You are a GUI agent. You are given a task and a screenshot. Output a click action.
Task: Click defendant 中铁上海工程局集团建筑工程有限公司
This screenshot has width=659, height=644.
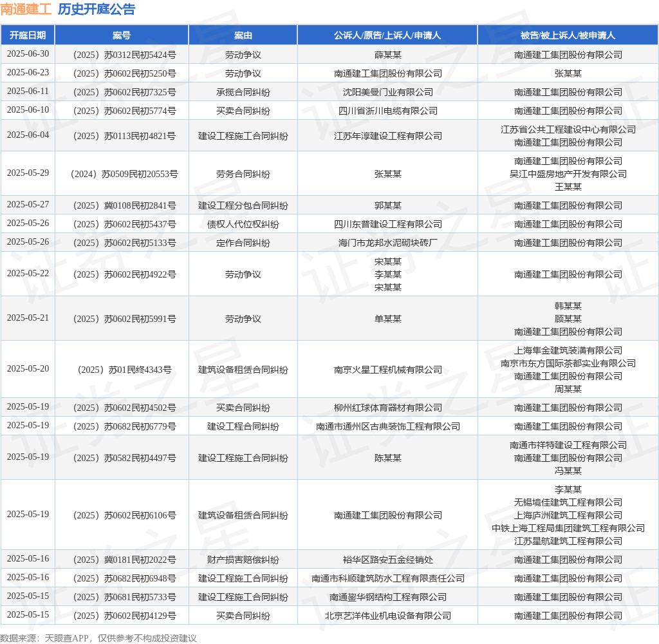(568, 528)
